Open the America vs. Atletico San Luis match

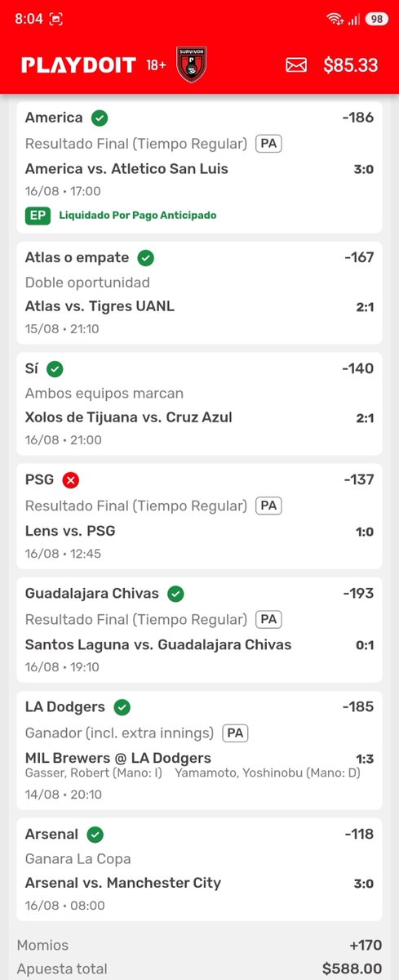click(126, 169)
